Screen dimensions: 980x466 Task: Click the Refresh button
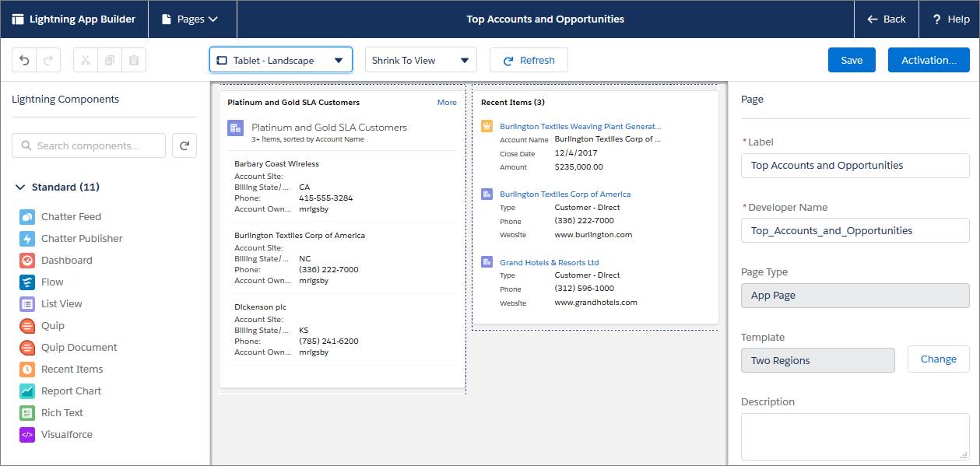529,60
